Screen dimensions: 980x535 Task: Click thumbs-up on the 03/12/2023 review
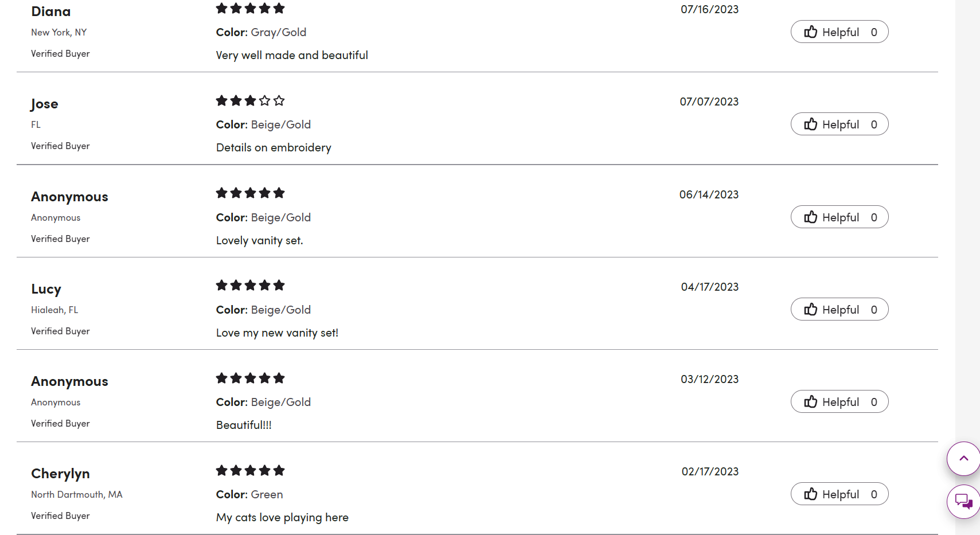click(810, 402)
